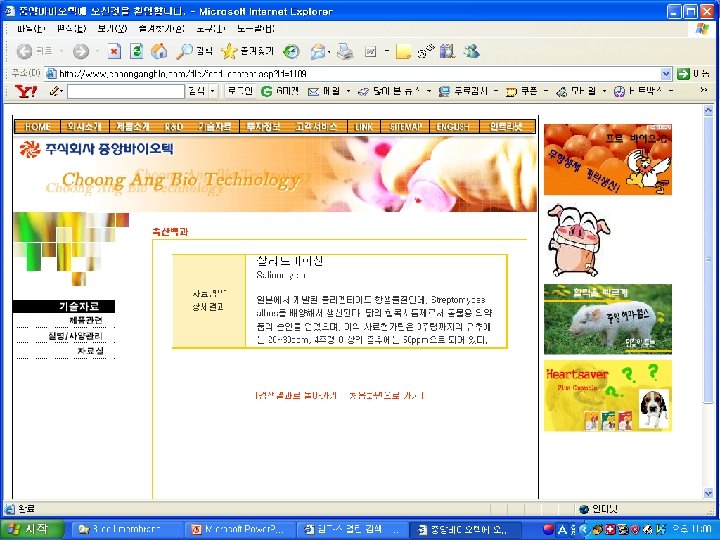The image size is (720, 540).
Task: Open the Messenger people icon in toolbar
Action: coord(472,51)
